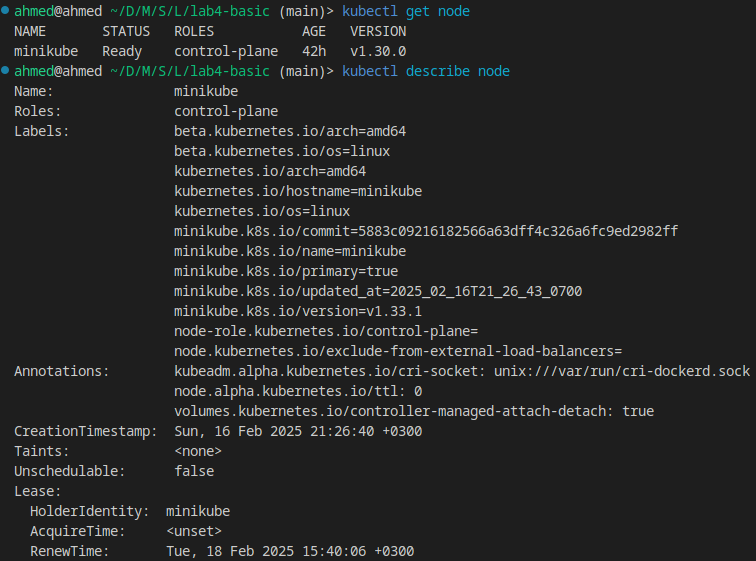Click the Taints <none> value
Image resolution: width=756 pixels, height=561 pixels.
(198, 451)
